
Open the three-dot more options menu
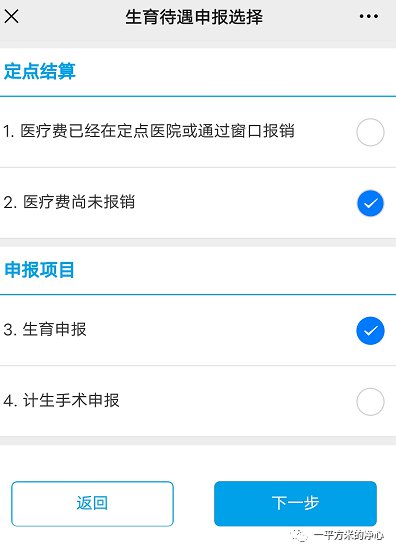tap(368, 16)
